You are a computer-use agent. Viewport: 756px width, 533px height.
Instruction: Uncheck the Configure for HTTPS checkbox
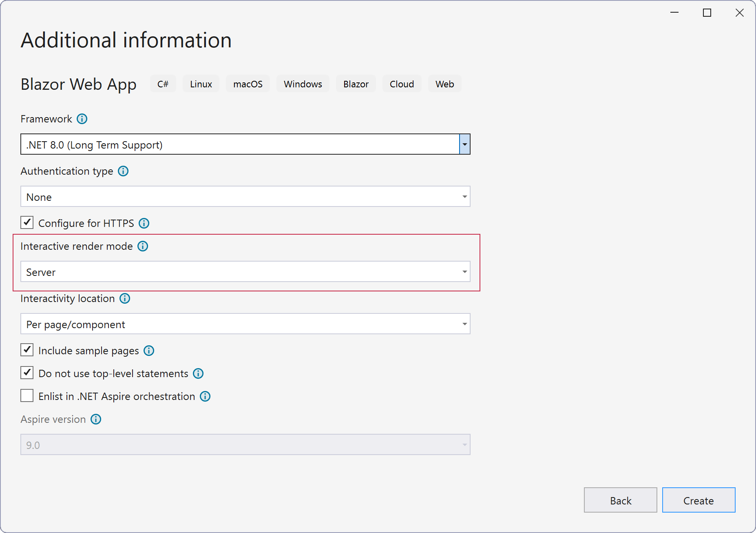pyautogui.click(x=27, y=223)
